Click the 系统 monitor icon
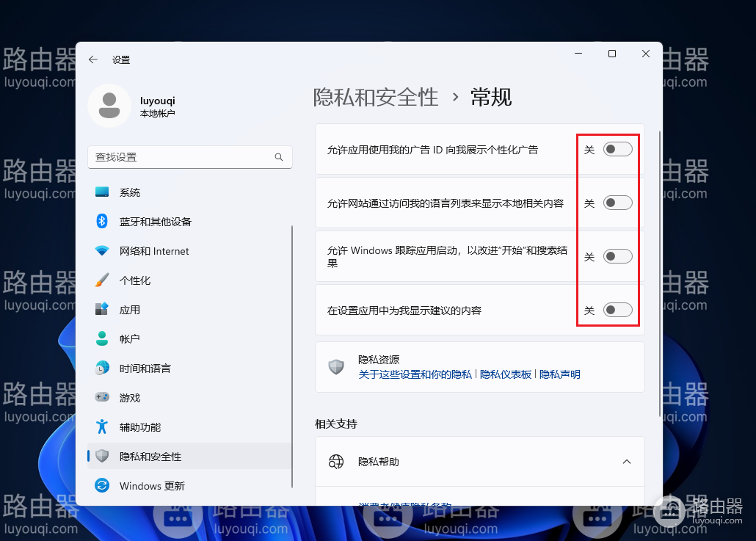Screen dimensions: 756x541 click(102, 192)
